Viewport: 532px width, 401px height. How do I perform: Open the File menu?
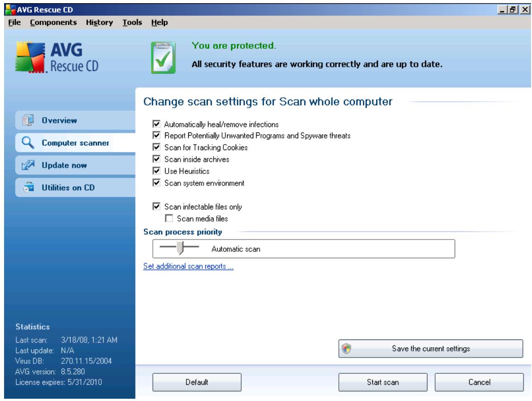point(14,22)
